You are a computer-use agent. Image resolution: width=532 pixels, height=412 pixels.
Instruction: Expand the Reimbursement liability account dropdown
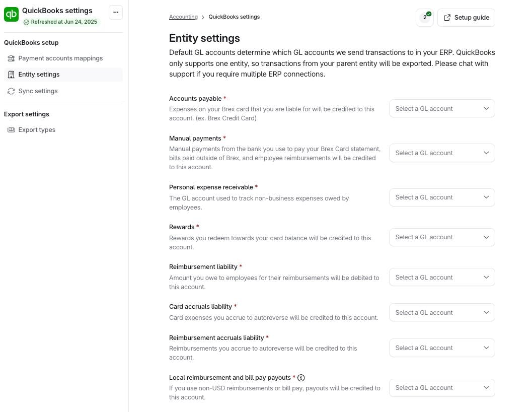441,278
